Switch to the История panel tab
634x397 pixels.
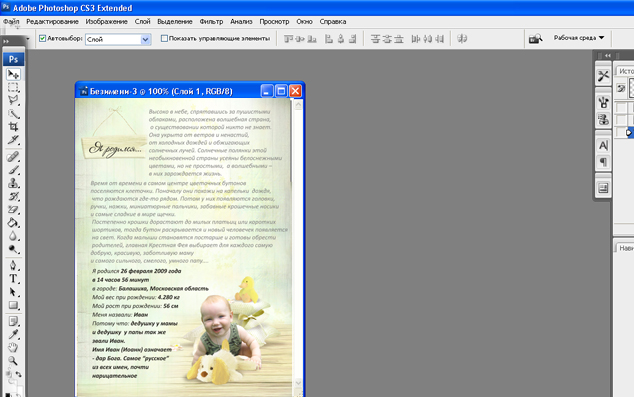626,71
